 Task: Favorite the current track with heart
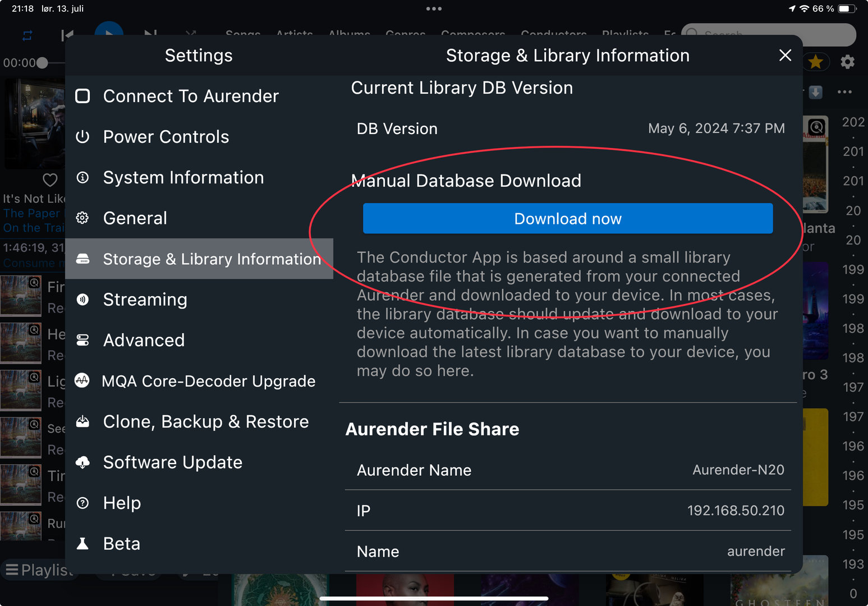pos(50,180)
